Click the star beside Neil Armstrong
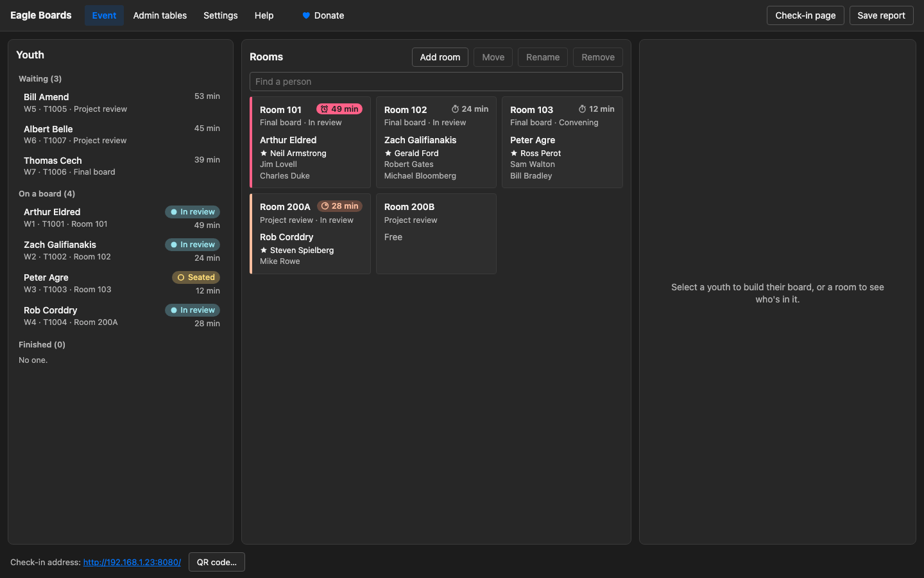 264,153
